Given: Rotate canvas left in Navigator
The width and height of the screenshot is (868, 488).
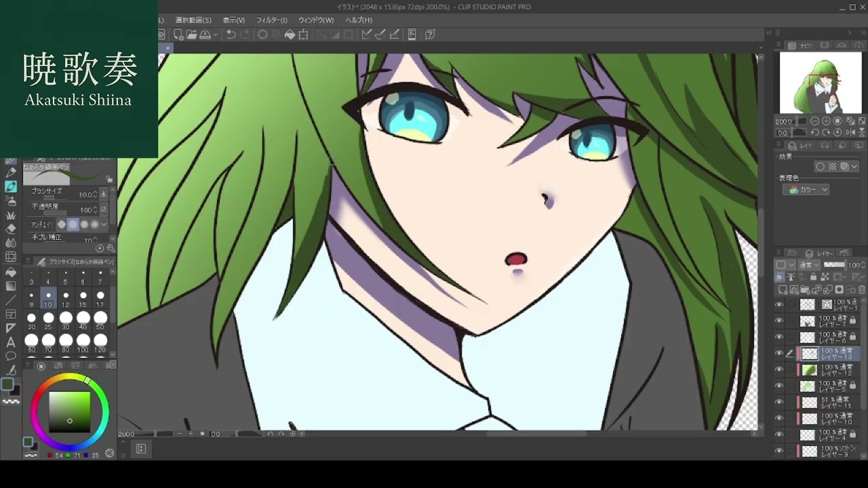Looking at the screenshot, I should click(x=816, y=133).
